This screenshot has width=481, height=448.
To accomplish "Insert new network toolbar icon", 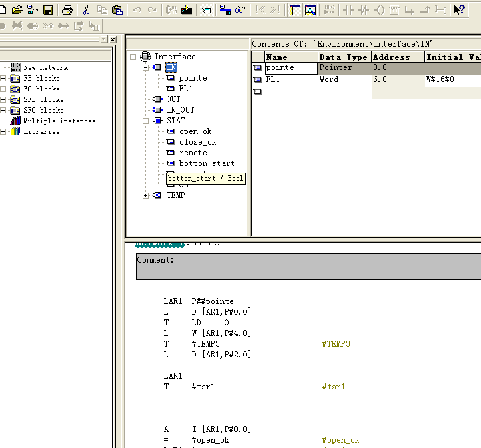I will pos(329,10).
